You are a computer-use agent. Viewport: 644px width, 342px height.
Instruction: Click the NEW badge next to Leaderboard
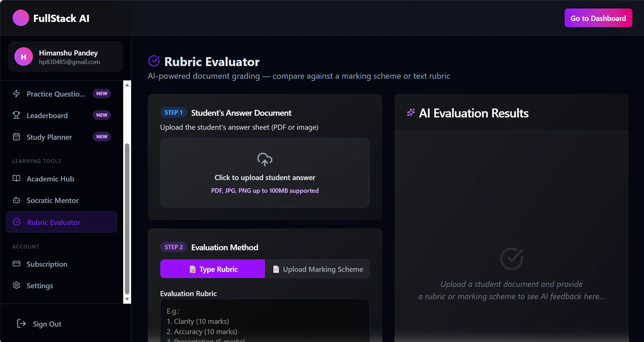102,115
